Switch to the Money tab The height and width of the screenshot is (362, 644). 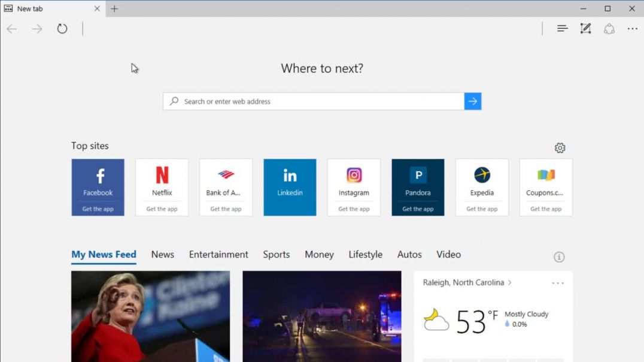[x=319, y=255]
